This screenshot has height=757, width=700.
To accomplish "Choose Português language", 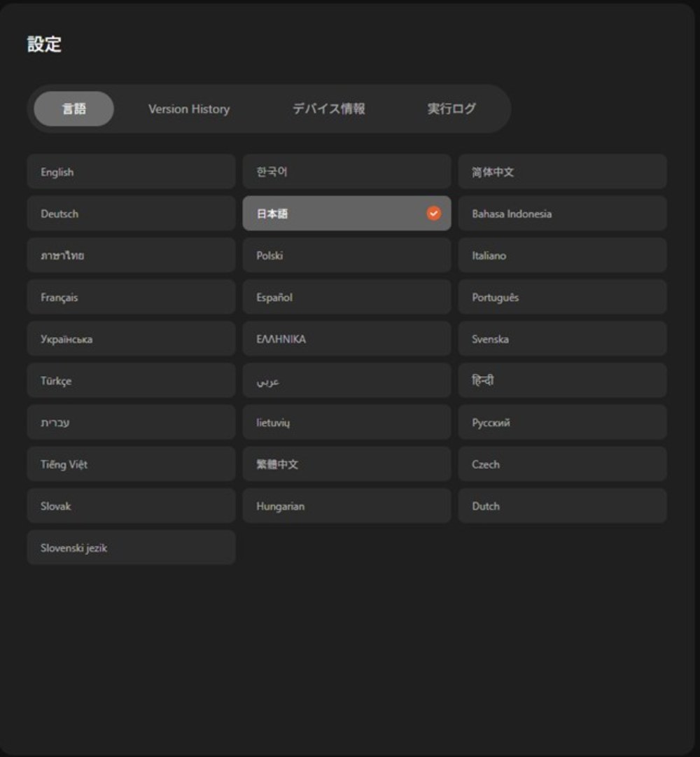I will click(x=563, y=298).
